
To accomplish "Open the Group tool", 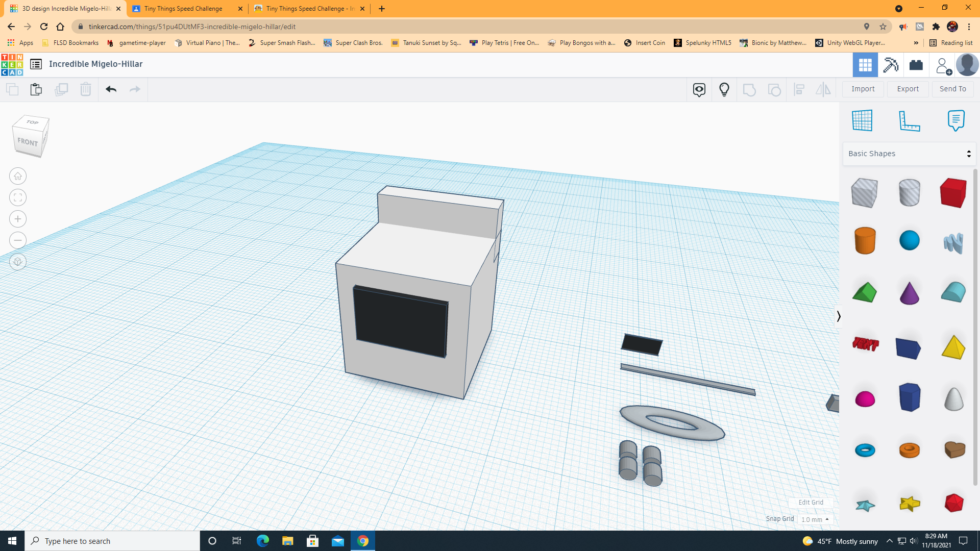I will pos(749,89).
